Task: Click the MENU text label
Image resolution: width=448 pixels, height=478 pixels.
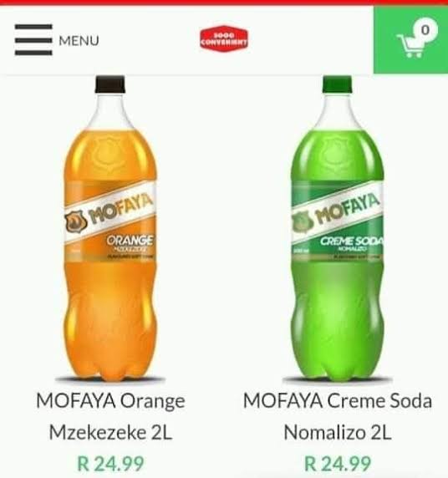Action: 79,41
